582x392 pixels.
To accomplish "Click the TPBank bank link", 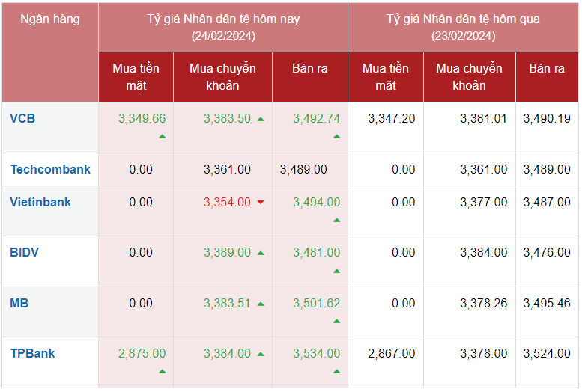I will [32, 353].
